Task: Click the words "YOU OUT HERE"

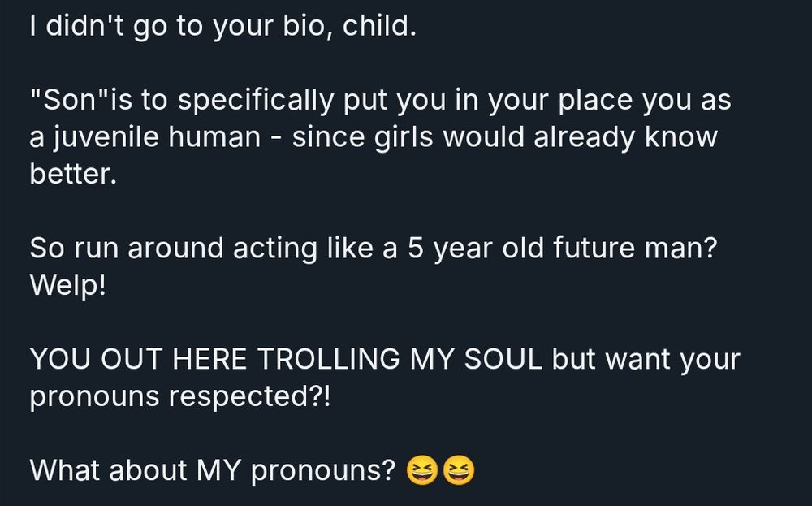Action: [x=138, y=359]
